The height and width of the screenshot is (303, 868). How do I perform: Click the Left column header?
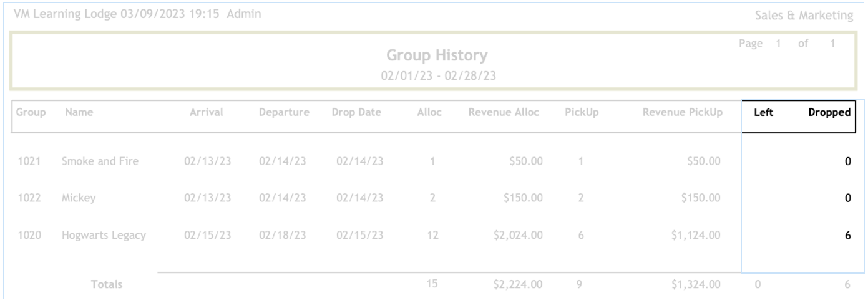tap(764, 113)
